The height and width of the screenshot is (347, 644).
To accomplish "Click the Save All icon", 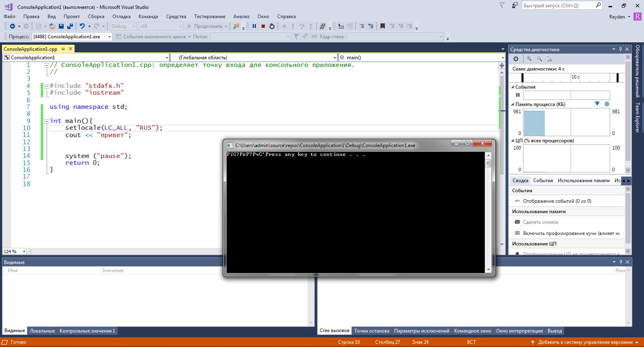I will coord(70,26).
